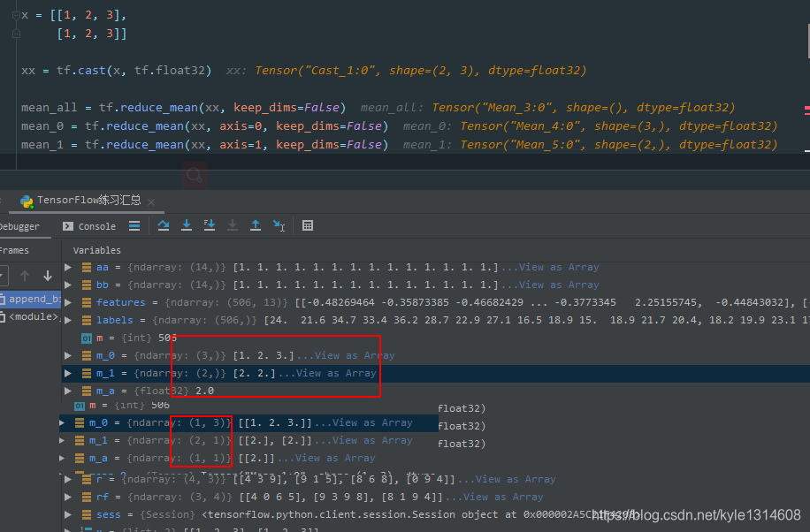Open View as Array for rf
This screenshot has width=810, height=532.
pyautogui.click(x=503, y=497)
